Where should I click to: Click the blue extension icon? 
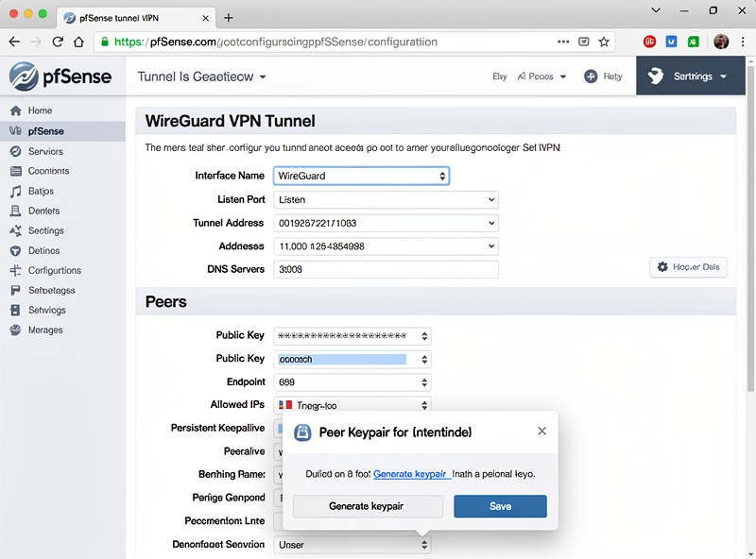(671, 42)
